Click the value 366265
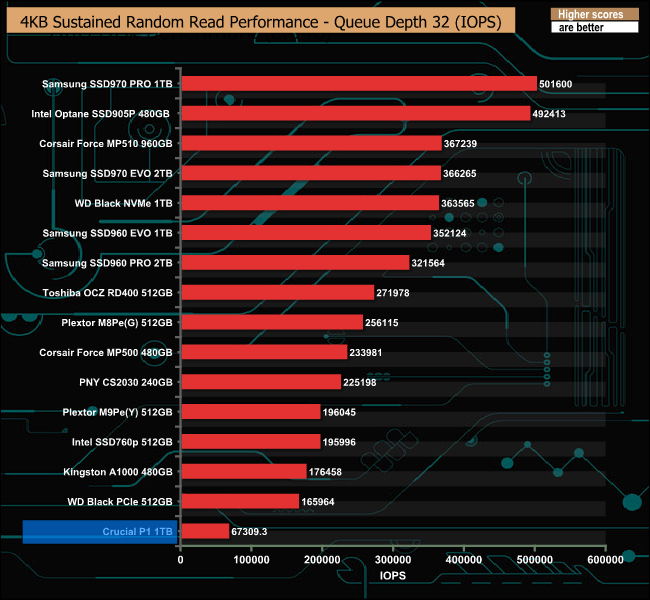 click(459, 174)
